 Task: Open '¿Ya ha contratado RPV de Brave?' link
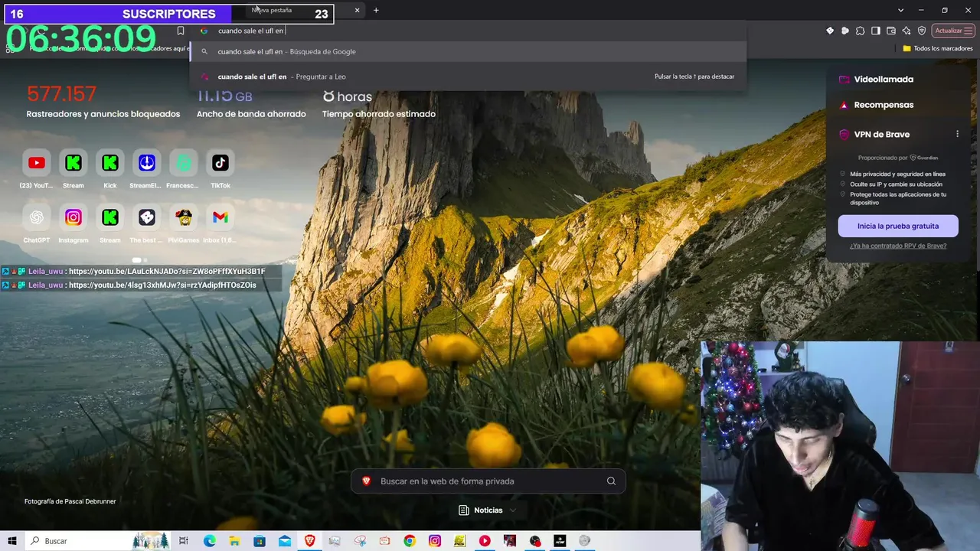click(898, 246)
